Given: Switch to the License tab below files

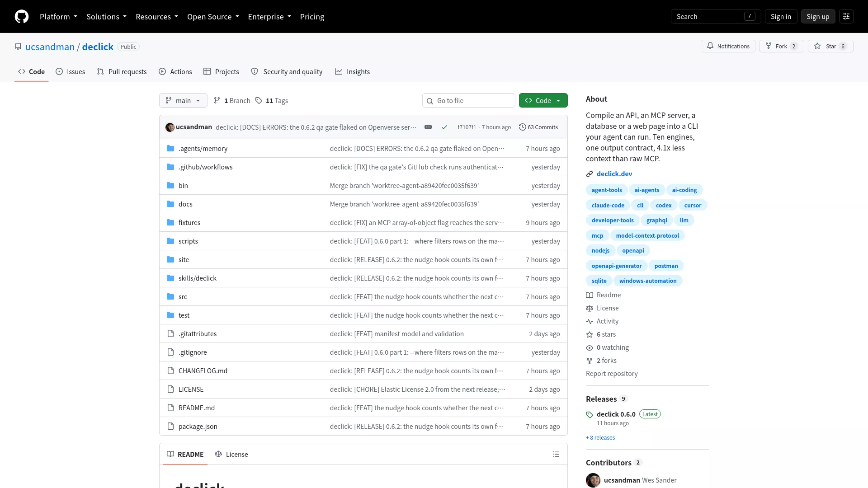Looking at the screenshot, I should click(x=231, y=455).
